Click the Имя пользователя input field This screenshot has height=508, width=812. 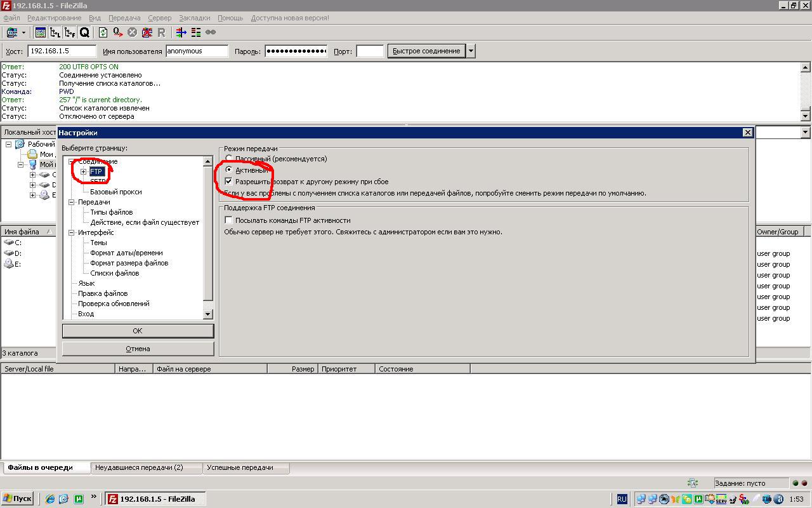point(197,51)
